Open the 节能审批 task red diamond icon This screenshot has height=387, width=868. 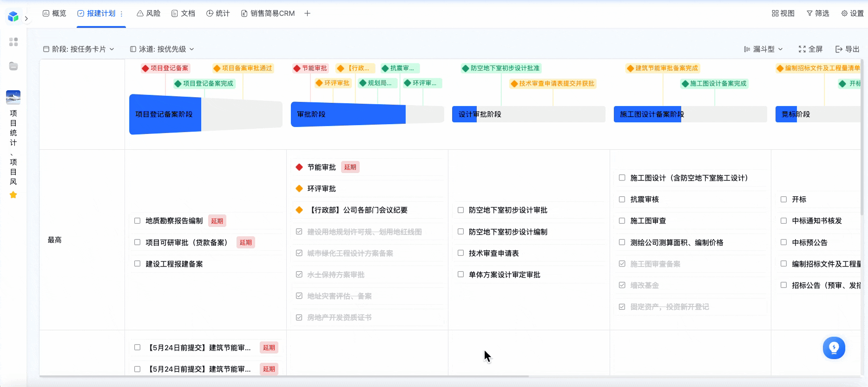[299, 167]
